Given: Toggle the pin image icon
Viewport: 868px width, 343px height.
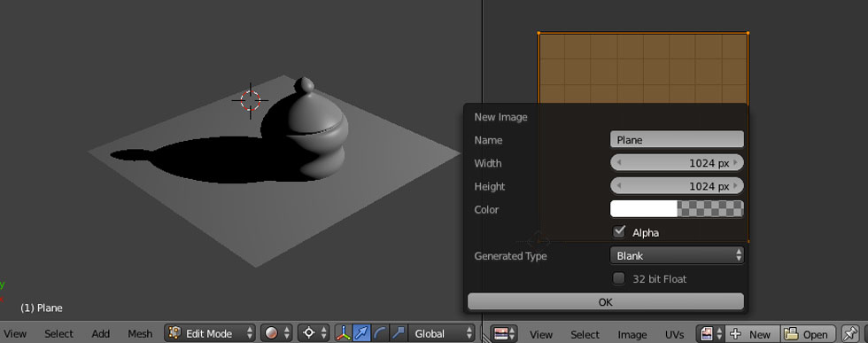Looking at the screenshot, I should point(849,333).
